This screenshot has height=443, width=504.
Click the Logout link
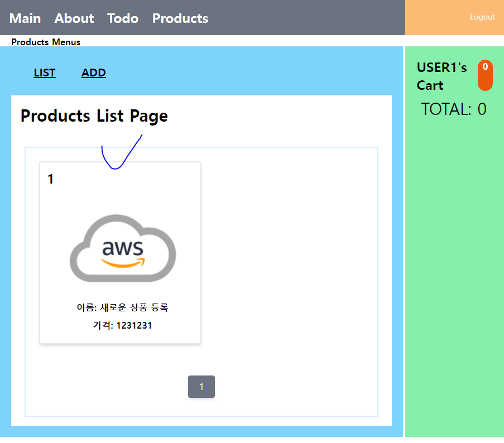point(482,17)
